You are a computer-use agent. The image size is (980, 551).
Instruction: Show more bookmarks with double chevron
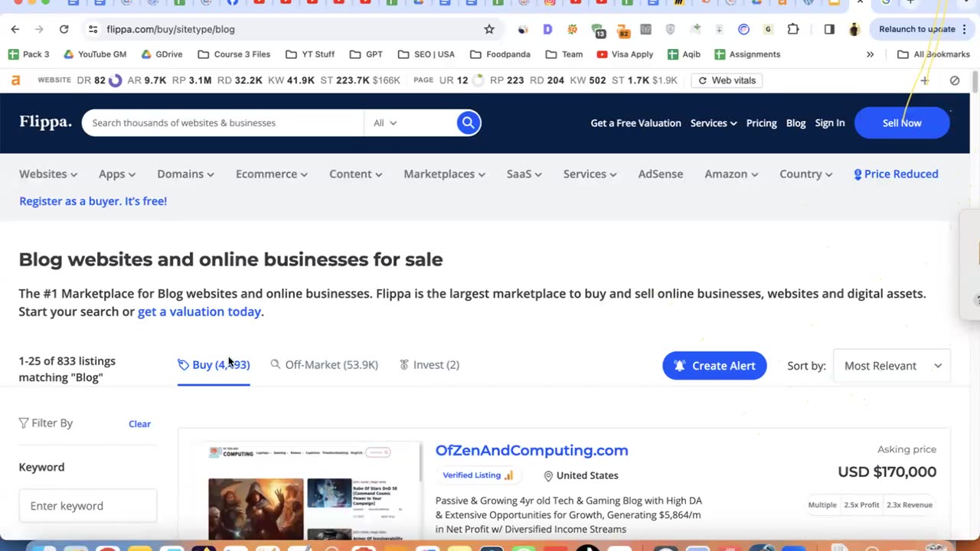pyautogui.click(x=870, y=54)
